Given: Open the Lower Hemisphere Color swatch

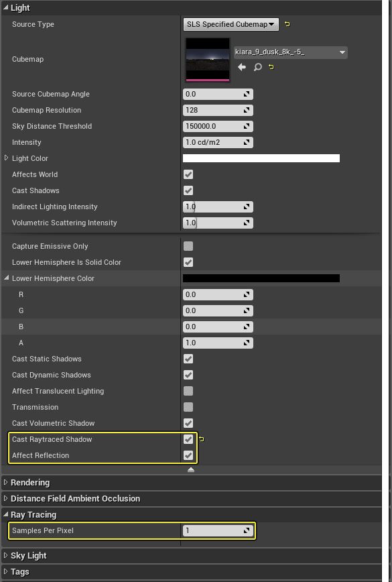Looking at the screenshot, I should (x=261, y=278).
